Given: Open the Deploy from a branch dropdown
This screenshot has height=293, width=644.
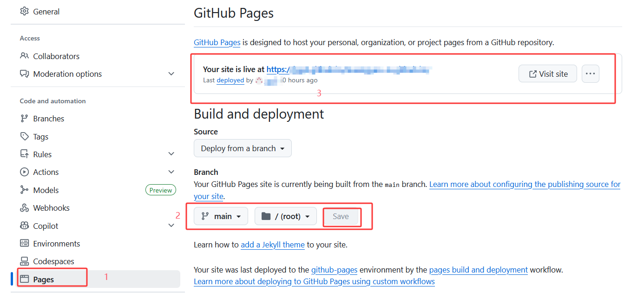Looking at the screenshot, I should 243,148.
